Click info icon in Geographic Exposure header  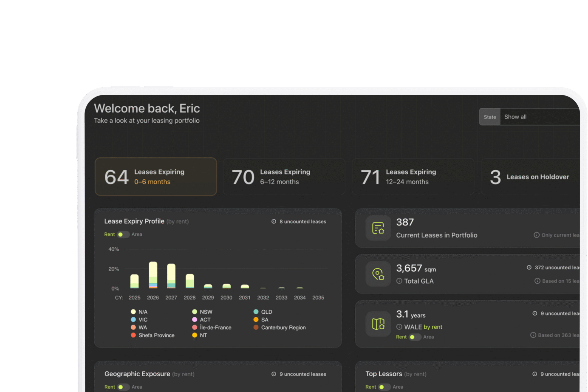[x=274, y=374]
